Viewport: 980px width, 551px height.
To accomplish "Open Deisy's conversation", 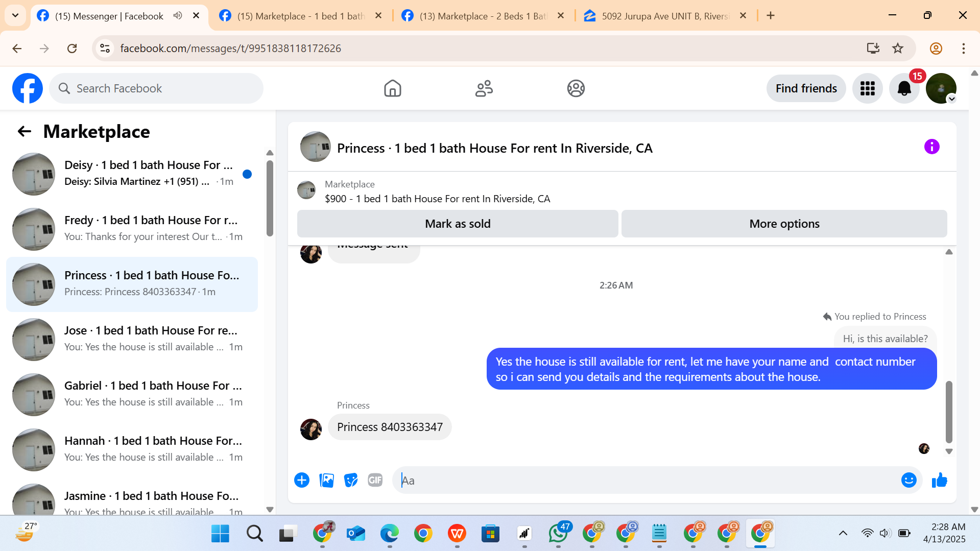I will (132, 174).
